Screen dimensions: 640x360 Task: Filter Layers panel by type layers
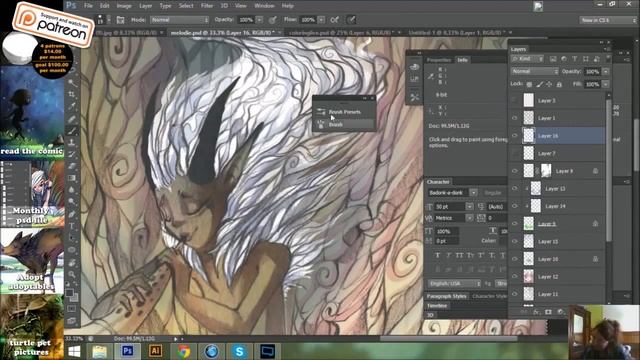click(575, 59)
